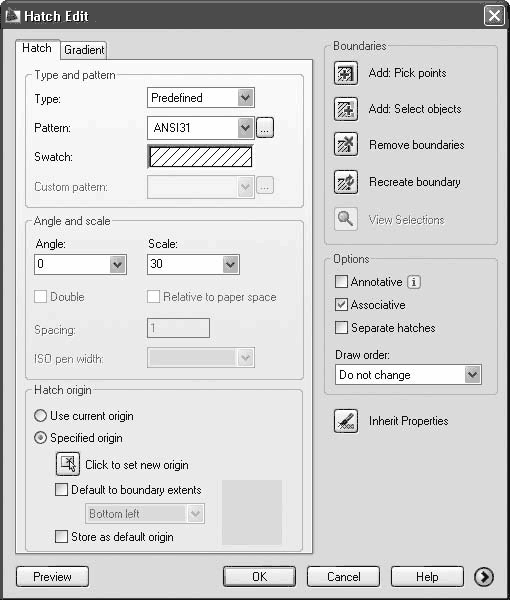Click the Remove boundaries icon

pos(346,145)
